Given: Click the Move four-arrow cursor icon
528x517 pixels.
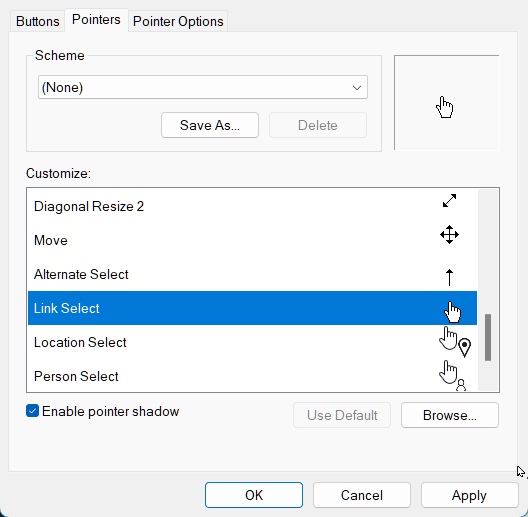Looking at the screenshot, I should [x=449, y=235].
